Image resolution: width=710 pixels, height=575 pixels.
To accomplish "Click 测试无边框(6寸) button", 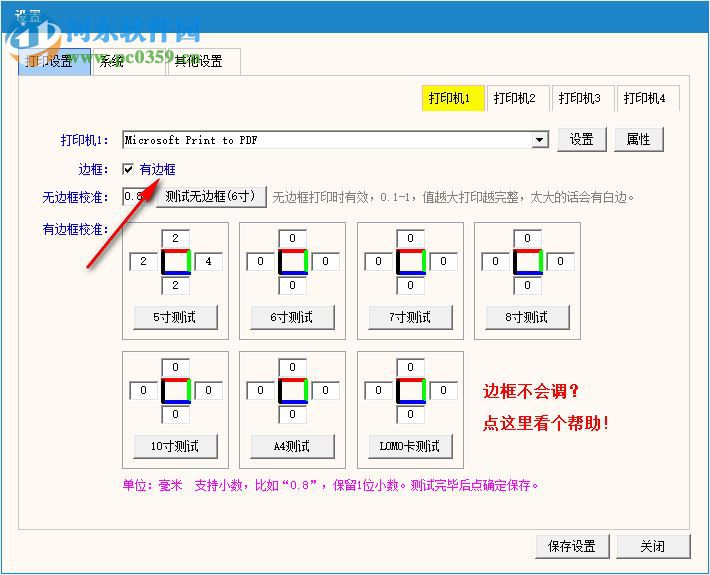I will coord(211,196).
